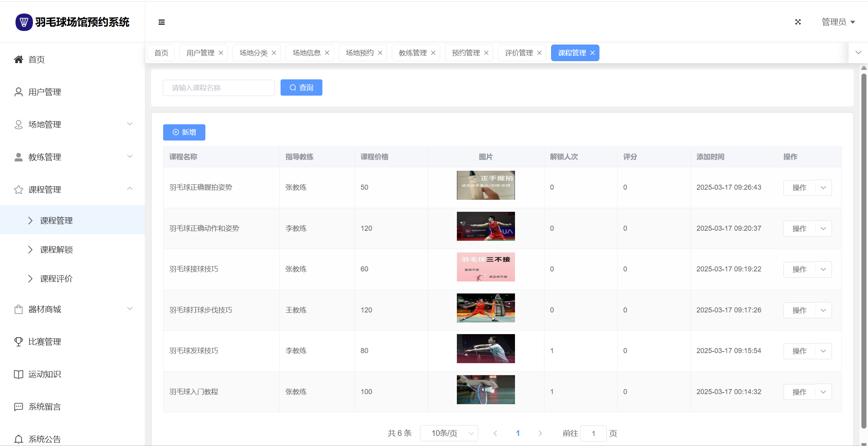Switch to the 场地预约 tab

coord(359,53)
